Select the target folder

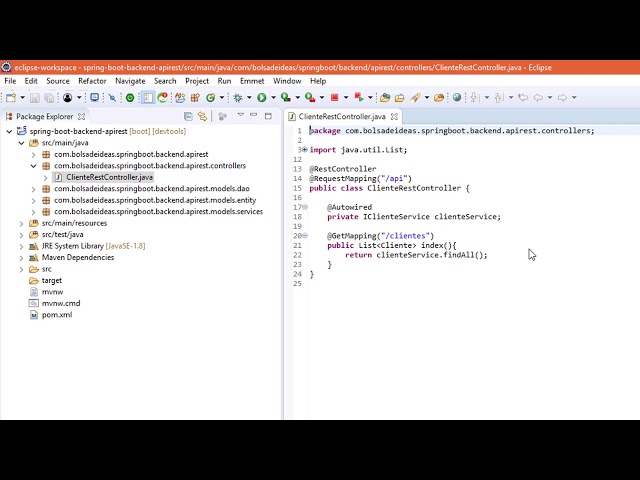(51, 281)
